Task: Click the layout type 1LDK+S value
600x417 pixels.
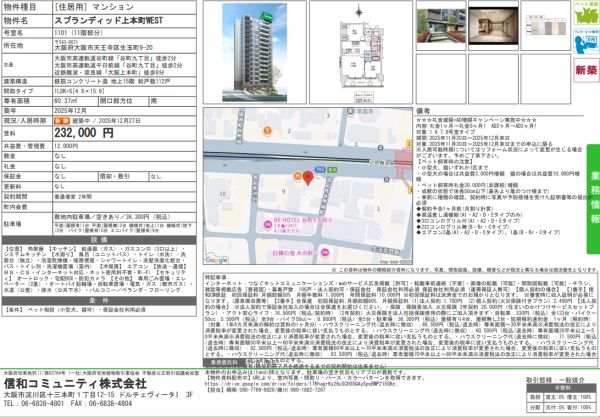Action: [78, 91]
